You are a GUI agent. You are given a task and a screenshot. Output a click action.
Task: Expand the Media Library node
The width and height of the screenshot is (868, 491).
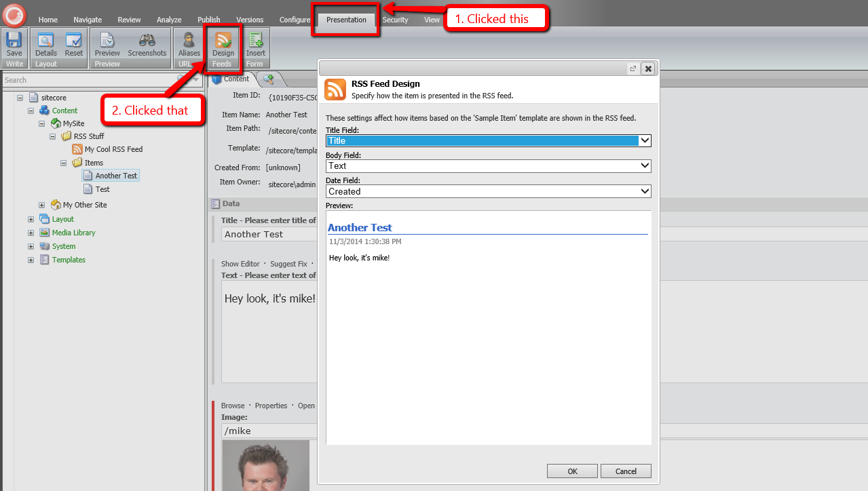31,233
